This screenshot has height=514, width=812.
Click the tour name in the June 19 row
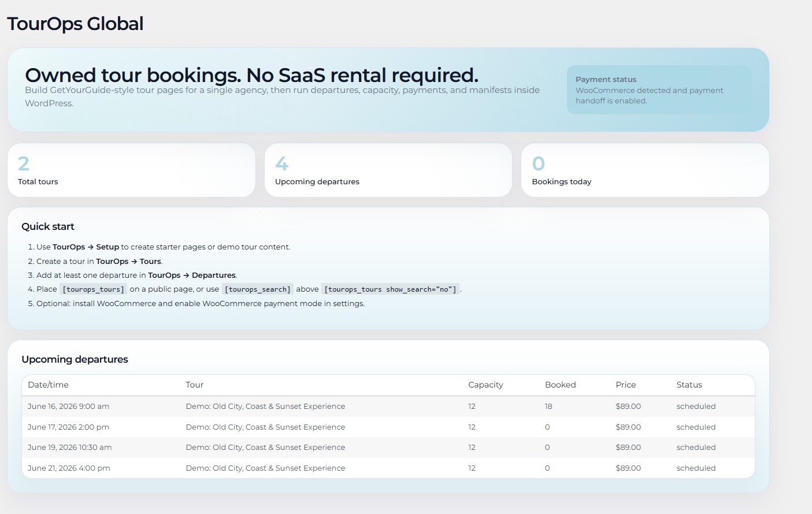tap(265, 448)
